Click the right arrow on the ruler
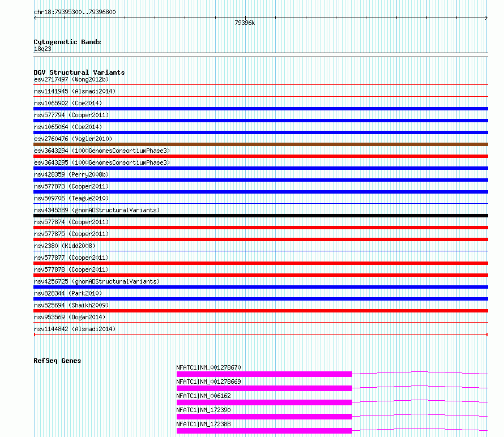 click(x=486, y=18)
